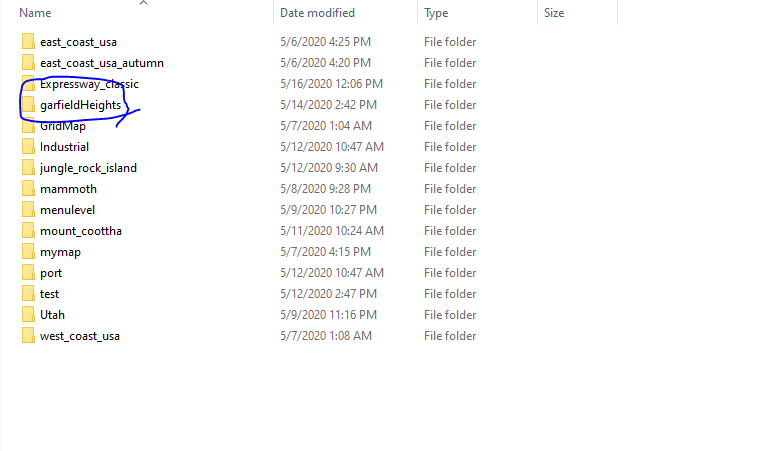Select the mymap folder name

pos(60,252)
